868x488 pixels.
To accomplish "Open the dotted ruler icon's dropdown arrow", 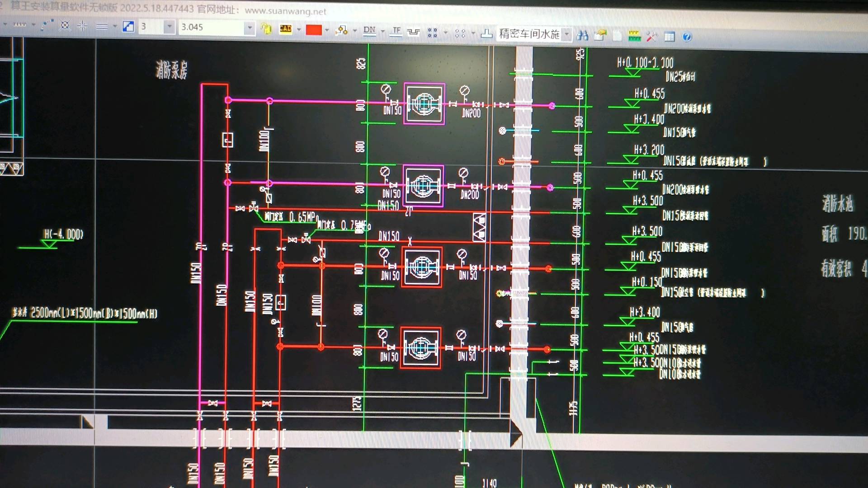I will (x=33, y=24).
